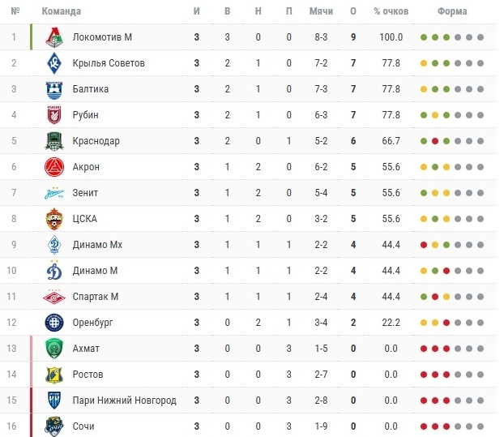Screen dimensions: 504x437
Task: Click the Spartak M diamond logo
Action: tap(54, 297)
